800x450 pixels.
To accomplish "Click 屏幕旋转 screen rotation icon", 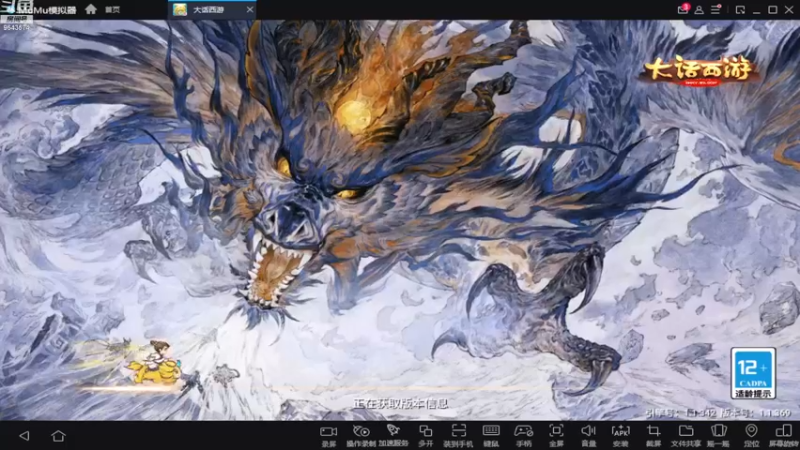I will [784, 436].
